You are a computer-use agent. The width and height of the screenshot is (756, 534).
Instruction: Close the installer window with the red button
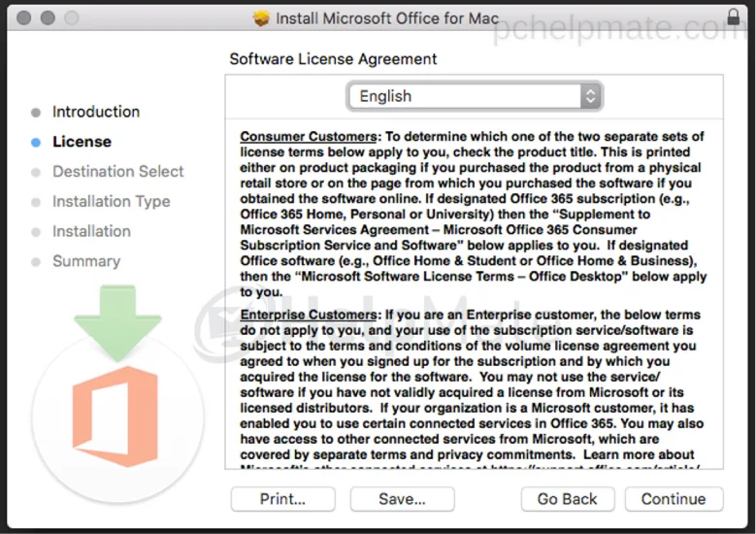click(23, 17)
